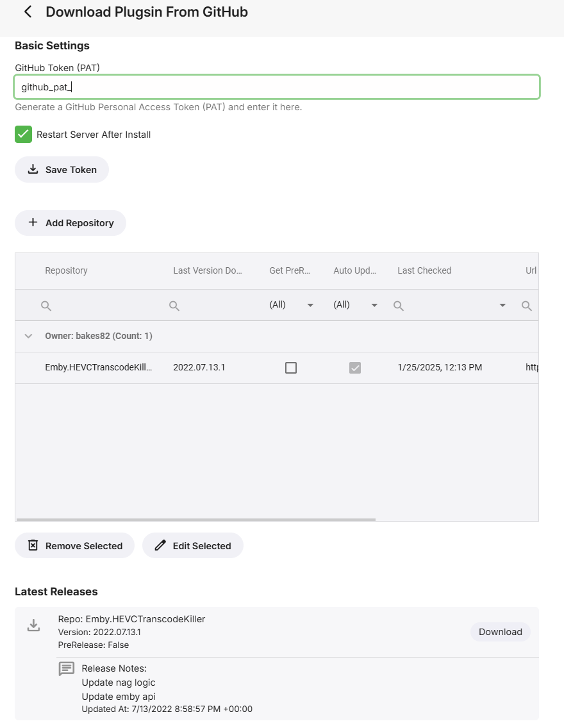This screenshot has width=564, height=728.
Task: Go back using the back arrow
Action: [28, 12]
